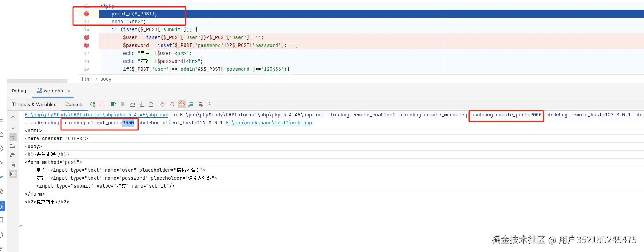This screenshot has height=252, width=644.
Task: Click the Print console output icon
Action: (13, 155)
